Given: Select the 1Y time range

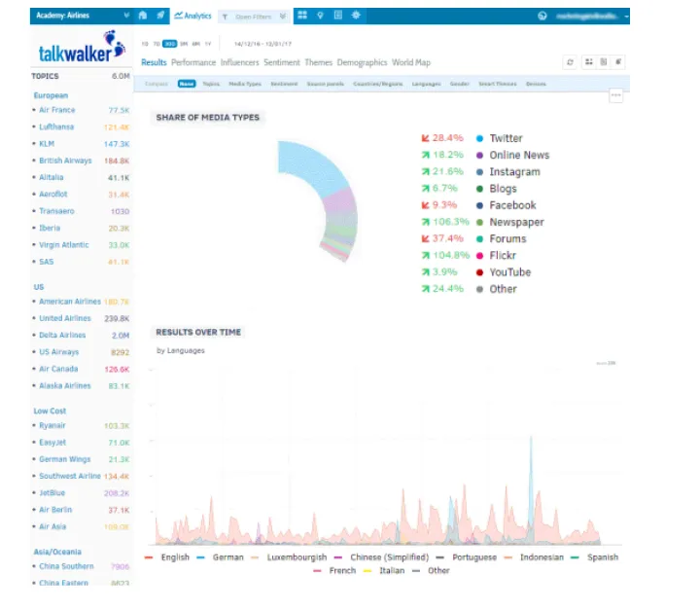Looking at the screenshot, I should [x=208, y=44].
